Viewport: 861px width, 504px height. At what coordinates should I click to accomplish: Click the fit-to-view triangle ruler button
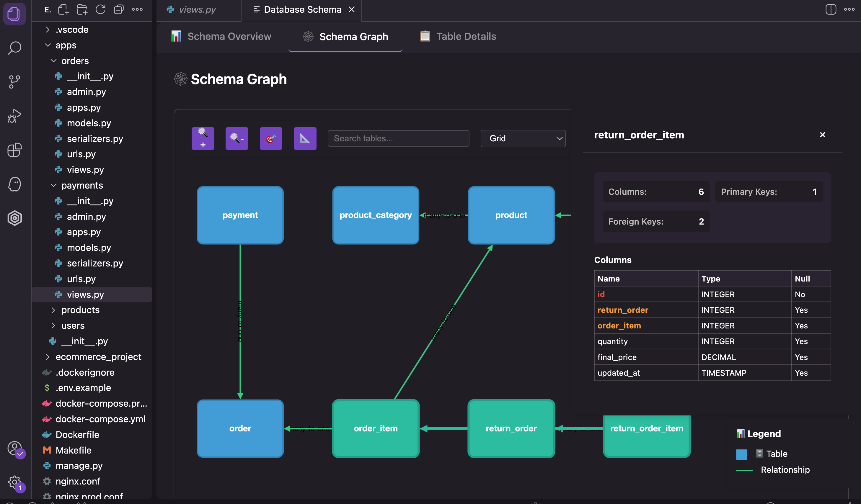point(305,138)
